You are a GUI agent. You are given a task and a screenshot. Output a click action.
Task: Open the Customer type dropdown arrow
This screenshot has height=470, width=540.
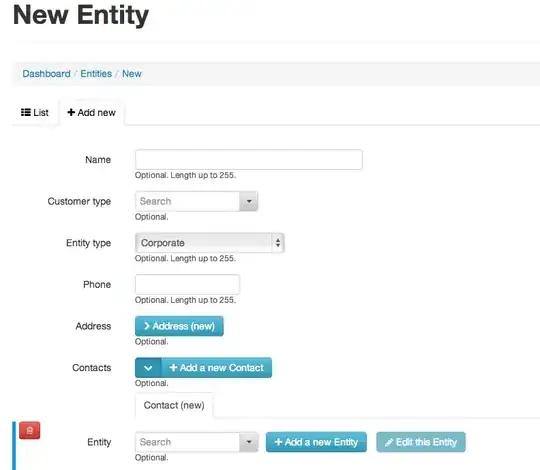point(249,201)
